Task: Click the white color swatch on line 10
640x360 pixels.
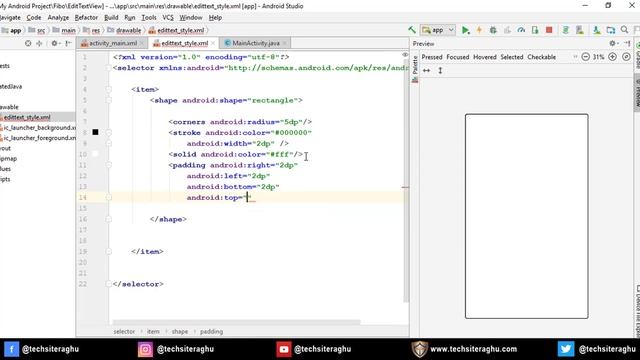Action: coord(95,153)
